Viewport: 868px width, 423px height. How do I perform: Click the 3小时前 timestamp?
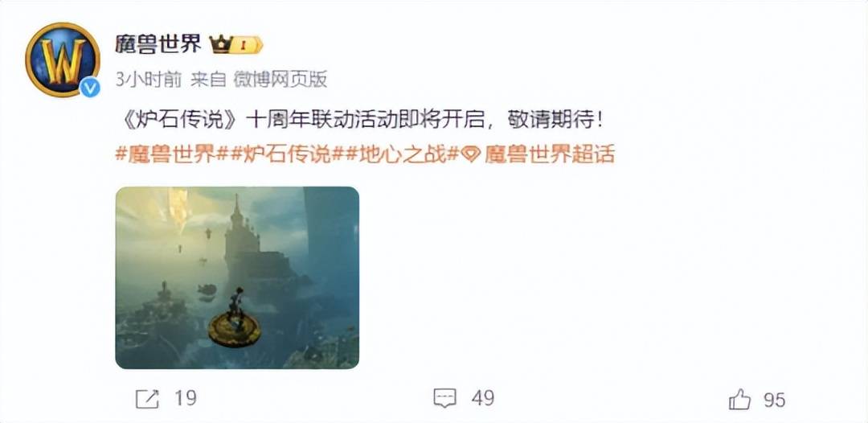149,80
